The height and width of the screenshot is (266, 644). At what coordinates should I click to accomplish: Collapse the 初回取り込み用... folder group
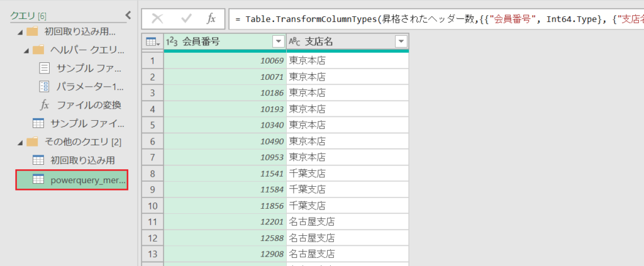tap(20, 31)
